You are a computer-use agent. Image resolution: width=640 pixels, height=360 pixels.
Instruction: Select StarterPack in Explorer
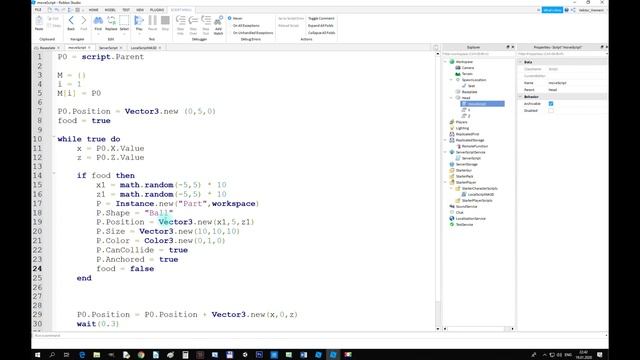tap(464, 176)
